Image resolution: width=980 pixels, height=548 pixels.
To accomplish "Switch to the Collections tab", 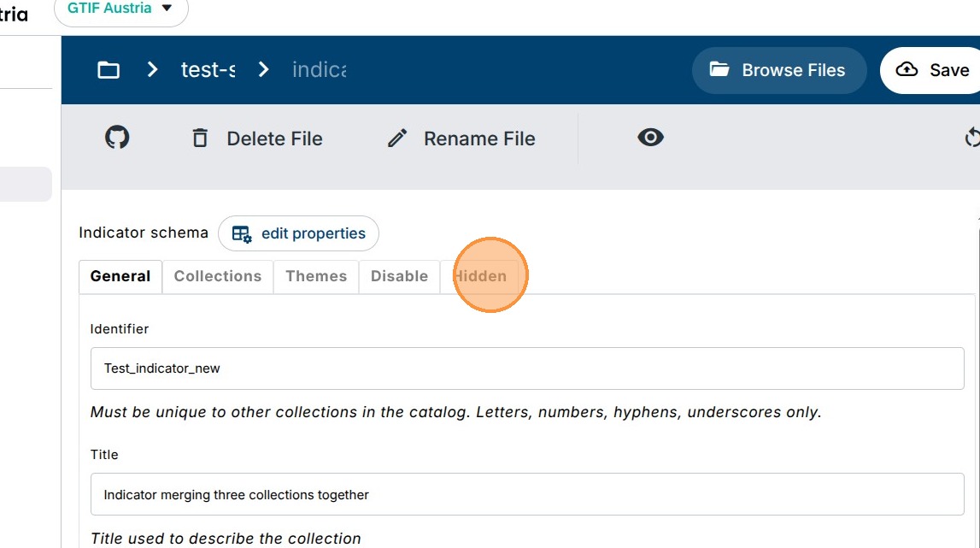I will coord(217,276).
